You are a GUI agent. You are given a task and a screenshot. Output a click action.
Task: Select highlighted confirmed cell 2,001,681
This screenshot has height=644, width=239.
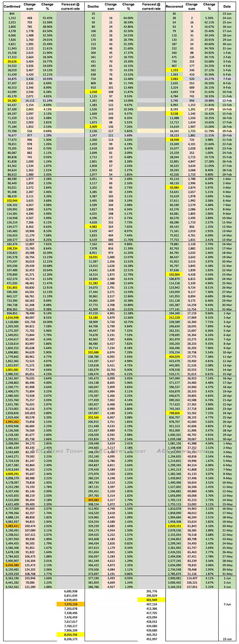coord(12,370)
